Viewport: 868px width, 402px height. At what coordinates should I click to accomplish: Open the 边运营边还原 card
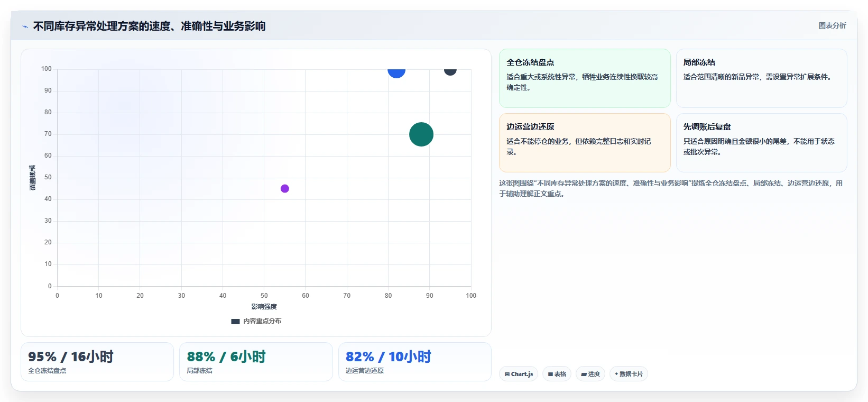(585, 143)
